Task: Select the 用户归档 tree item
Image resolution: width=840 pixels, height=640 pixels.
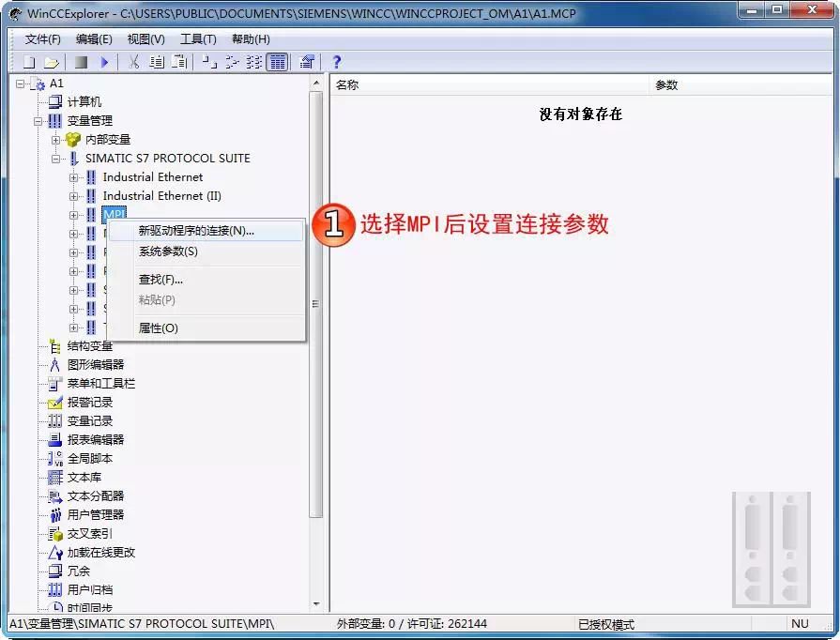Action: click(x=90, y=589)
